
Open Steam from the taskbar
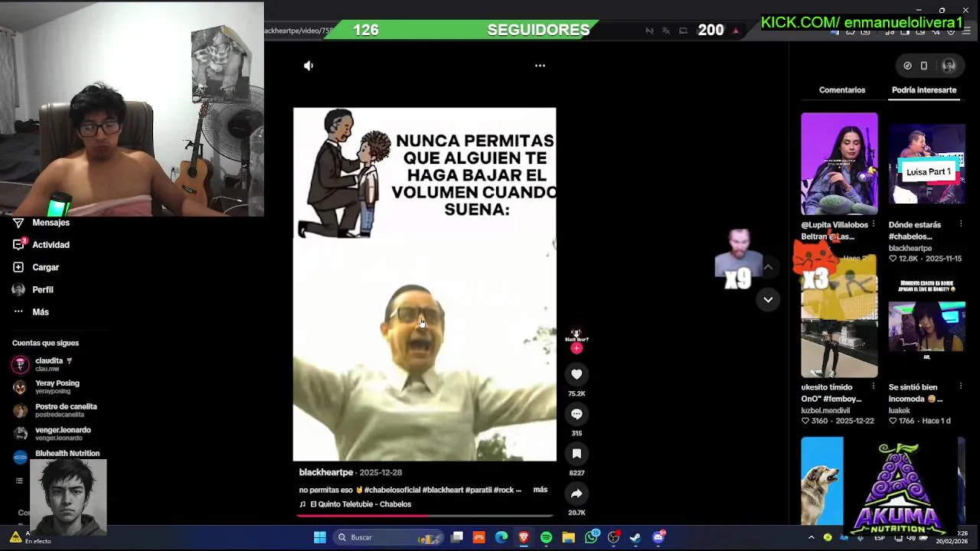(635, 537)
